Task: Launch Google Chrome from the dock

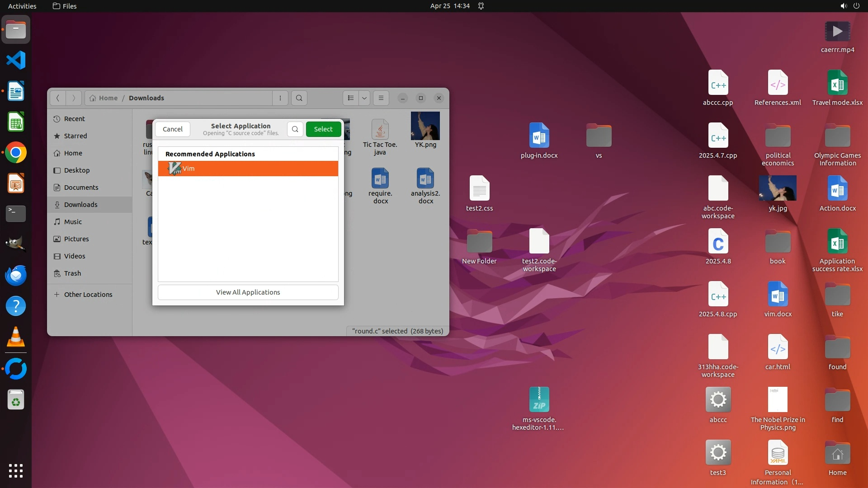Action: point(16,153)
